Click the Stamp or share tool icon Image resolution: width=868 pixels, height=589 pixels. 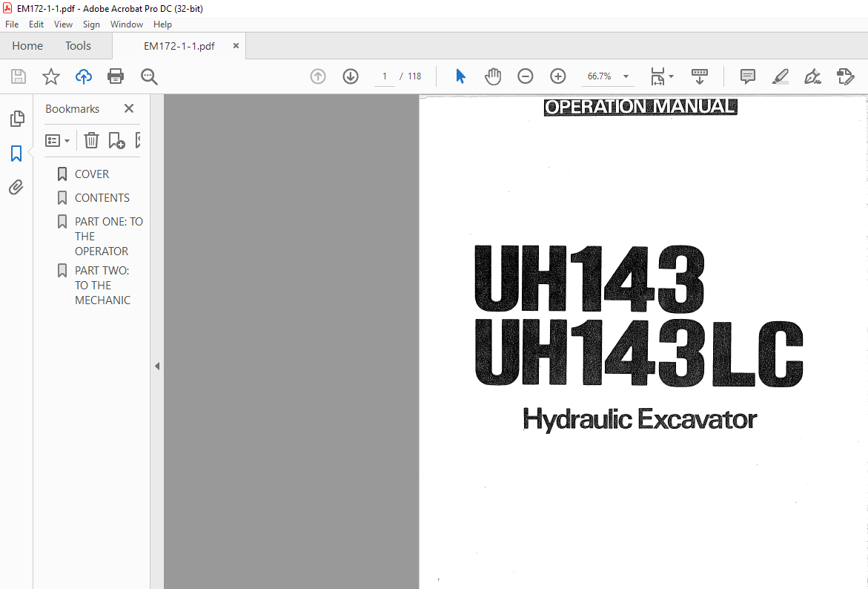tap(845, 76)
